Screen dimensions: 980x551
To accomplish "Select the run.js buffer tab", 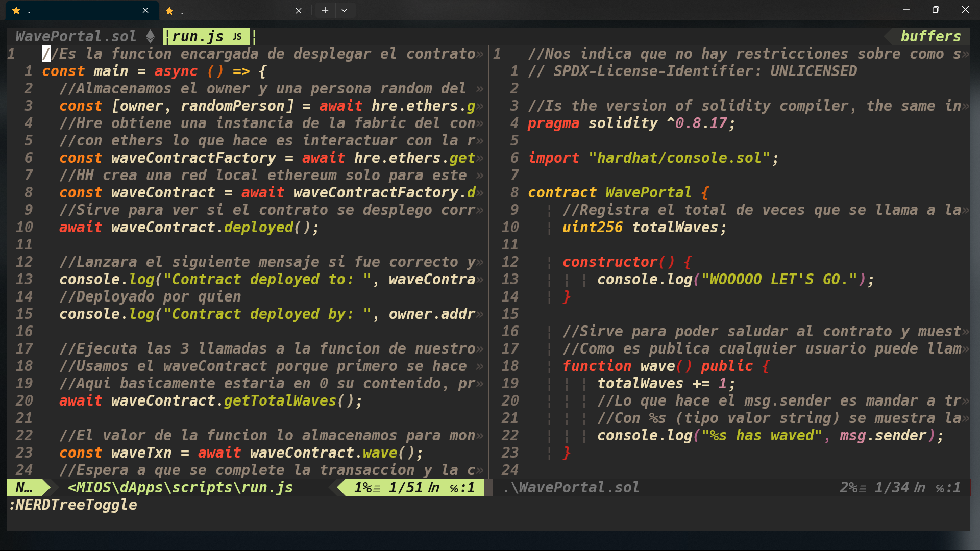I will [198, 36].
